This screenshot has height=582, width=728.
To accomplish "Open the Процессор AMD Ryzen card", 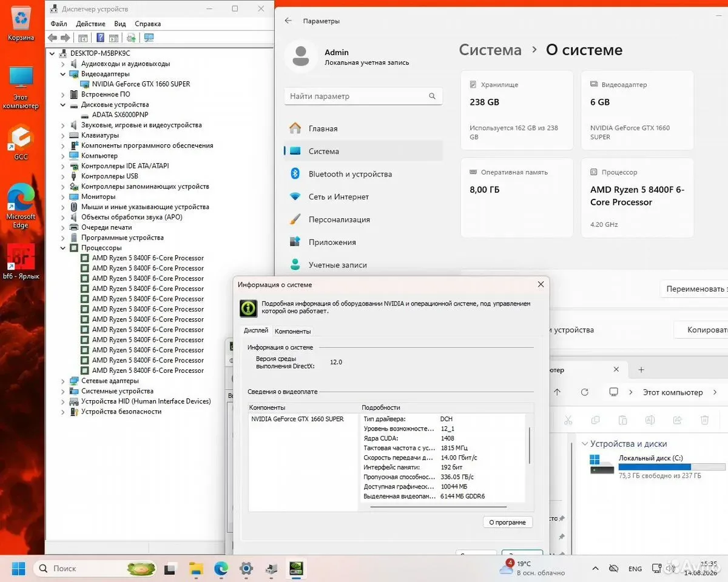I will click(x=637, y=198).
